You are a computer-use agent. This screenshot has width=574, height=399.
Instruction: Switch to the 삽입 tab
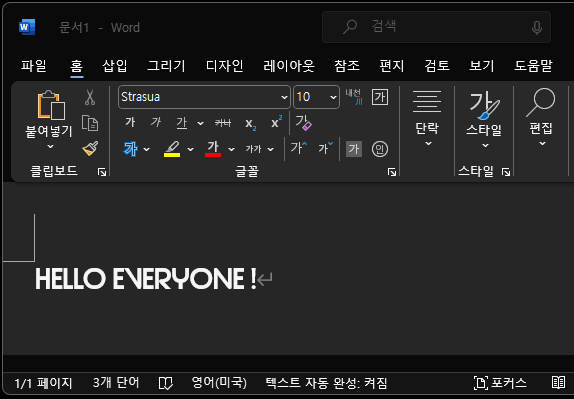click(x=115, y=66)
